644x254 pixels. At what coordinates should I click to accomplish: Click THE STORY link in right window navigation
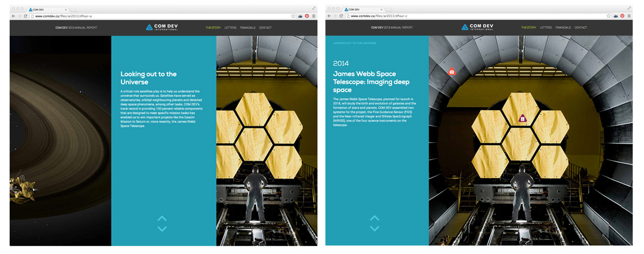[529, 28]
